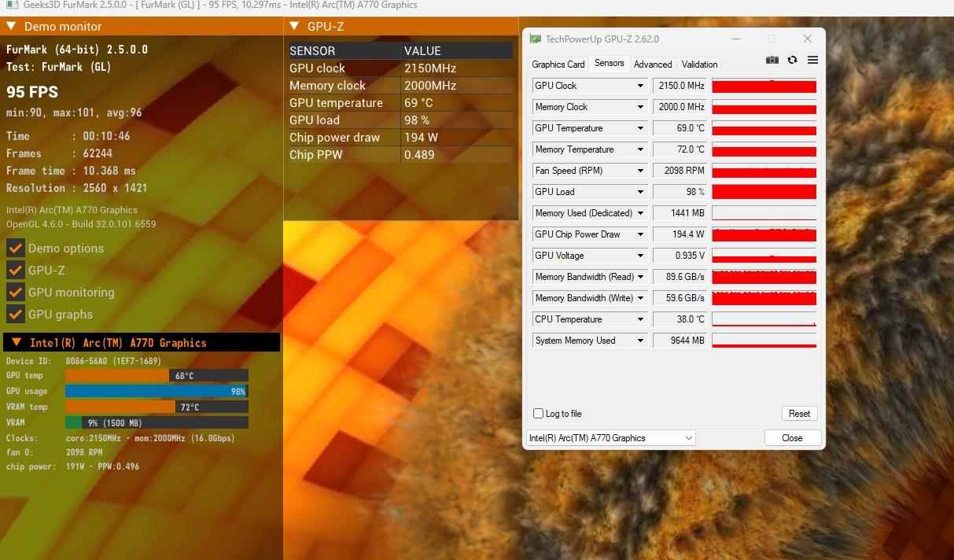Collapse the GPU-Z overlay panel

tap(294, 26)
